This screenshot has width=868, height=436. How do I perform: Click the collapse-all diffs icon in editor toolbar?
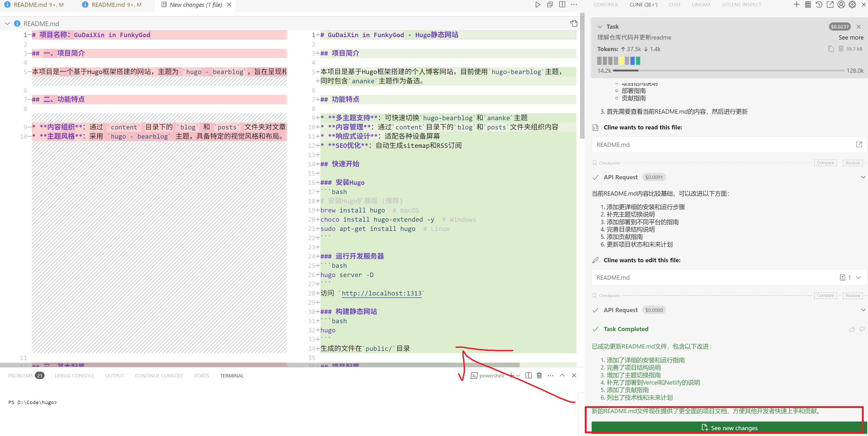click(550, 5)
